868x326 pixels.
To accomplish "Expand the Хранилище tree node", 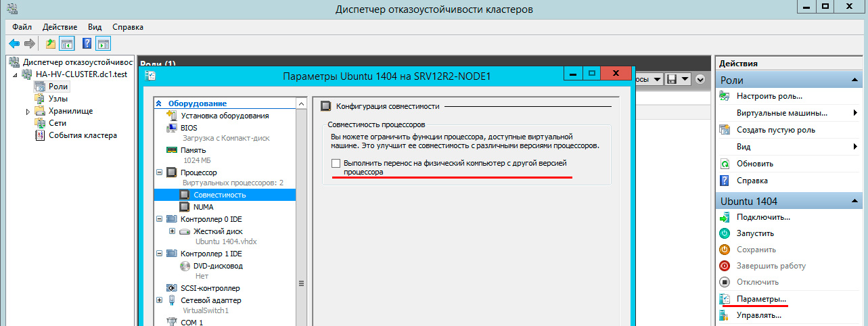I will click(28, 111).
